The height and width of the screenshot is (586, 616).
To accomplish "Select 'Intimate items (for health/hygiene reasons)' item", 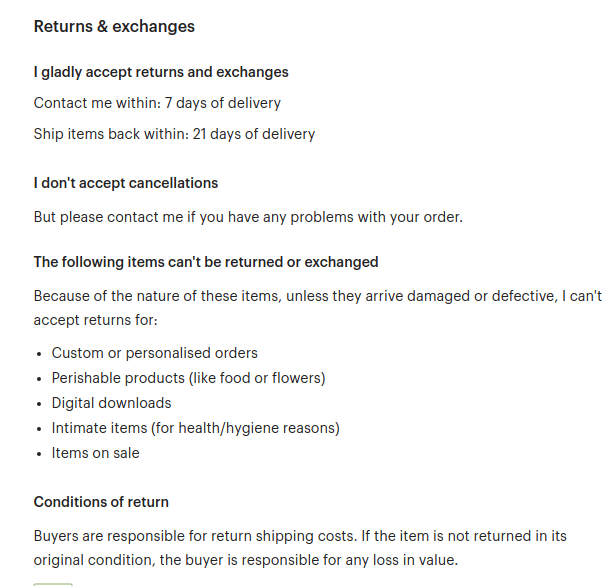I will coord(196,428).
